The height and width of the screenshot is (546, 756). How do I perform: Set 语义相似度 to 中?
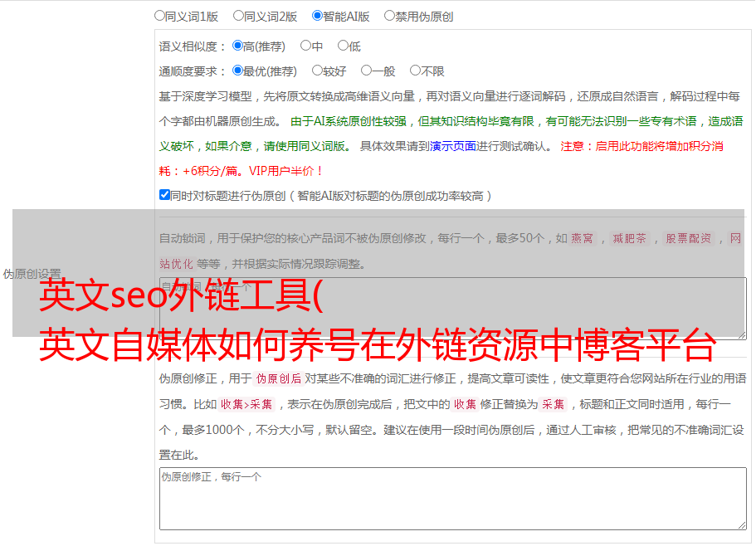[305, 46]
